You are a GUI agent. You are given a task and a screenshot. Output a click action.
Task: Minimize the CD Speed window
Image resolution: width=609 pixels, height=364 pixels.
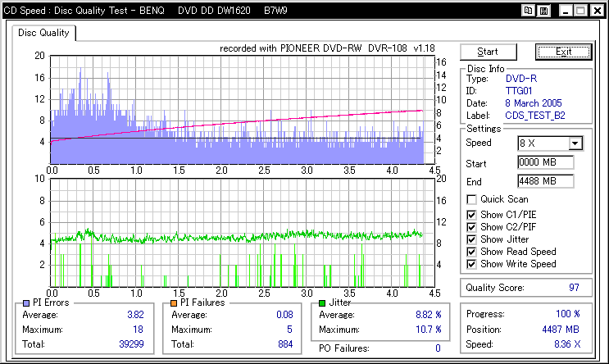[x=564, y=11]
